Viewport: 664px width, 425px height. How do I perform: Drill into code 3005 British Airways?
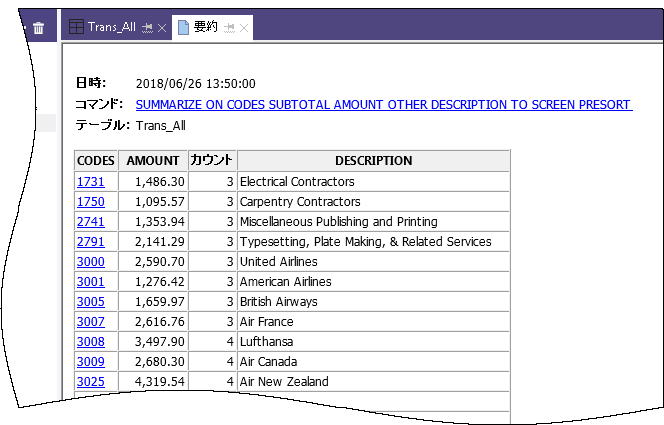pyautogui.click(x=89, y=302)
